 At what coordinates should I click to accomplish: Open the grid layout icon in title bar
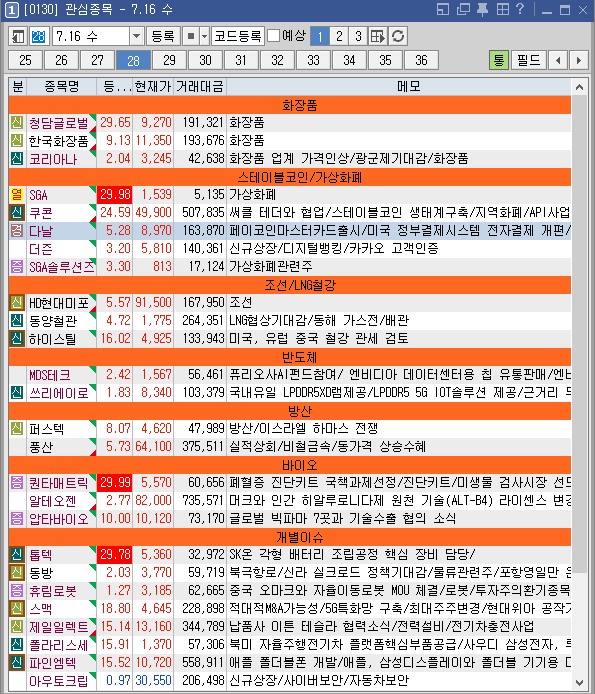[502, 9]
